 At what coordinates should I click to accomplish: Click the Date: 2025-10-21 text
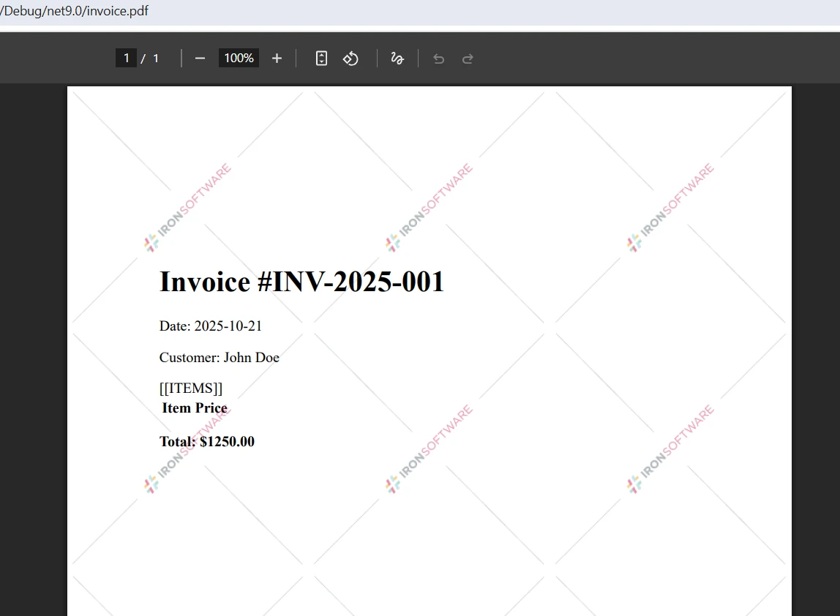[x=211, y=326]
